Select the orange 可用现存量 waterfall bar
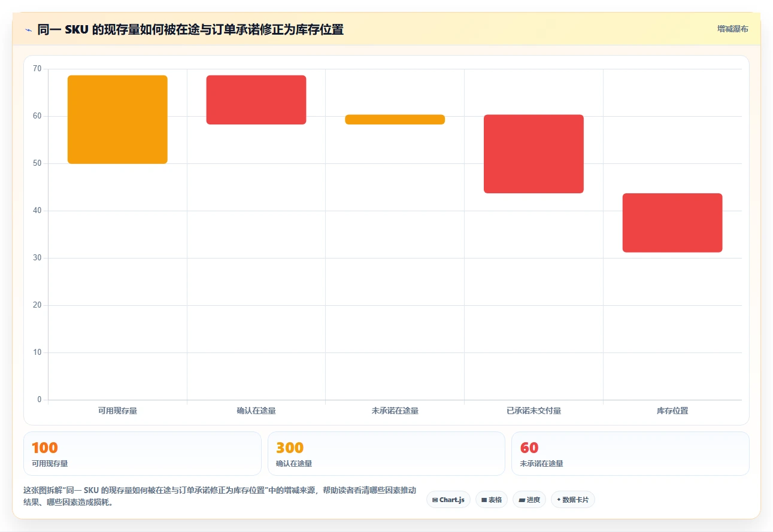This screenshot has height=532, width=773. (117, 120)
